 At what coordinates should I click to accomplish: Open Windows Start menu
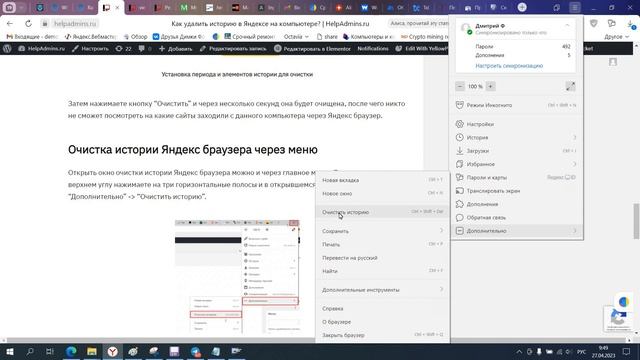pos(9,351)
